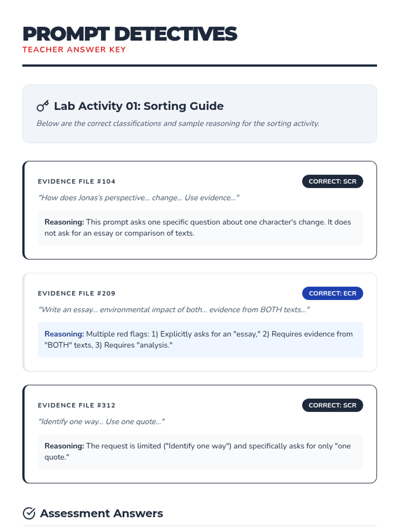Click the Jonas's perspective prompt quote

(x=139, y=198)
